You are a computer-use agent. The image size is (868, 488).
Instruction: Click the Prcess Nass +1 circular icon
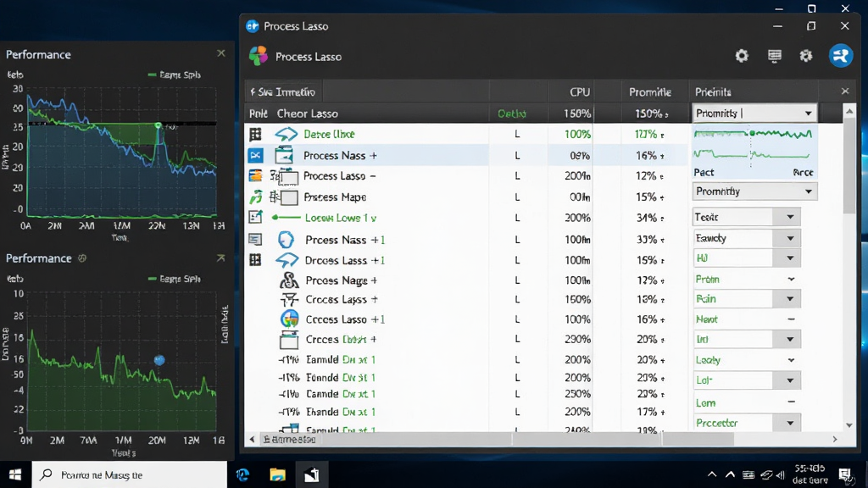(286, 240)
